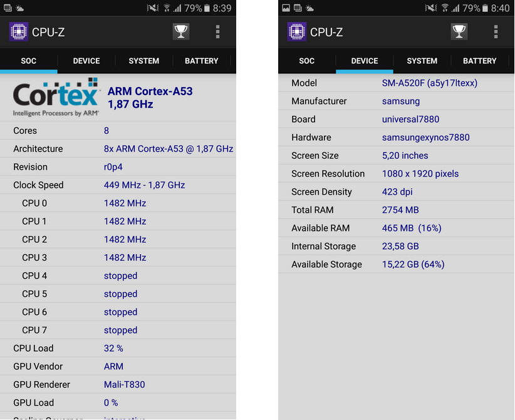The image size is (515, 420).
Task: Select the Total RAM value "2754 MB"
Action: tap(400, 210)
